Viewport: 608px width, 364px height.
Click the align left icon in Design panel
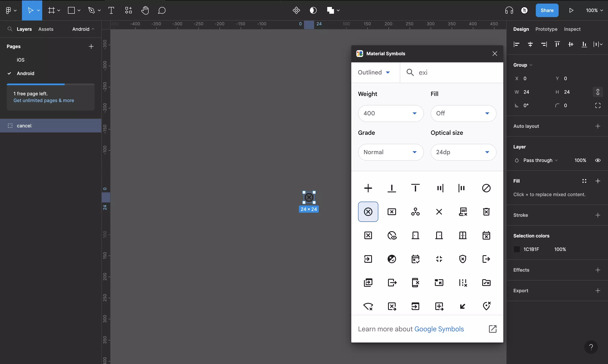(517, 44)
